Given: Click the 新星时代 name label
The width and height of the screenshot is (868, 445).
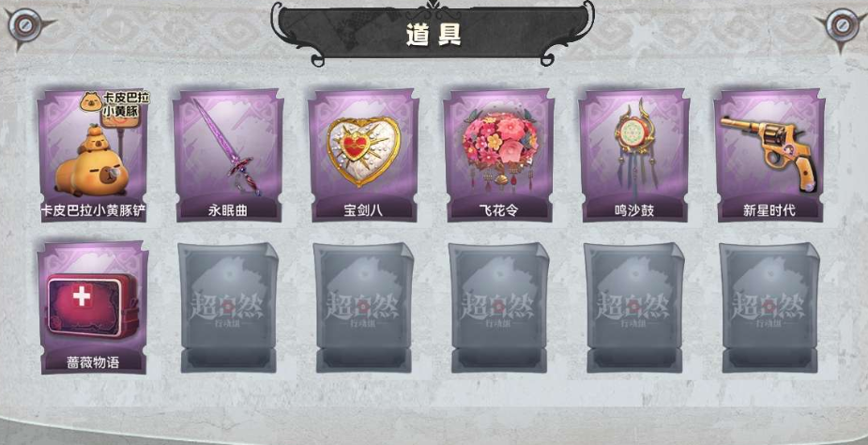Looking at the screenshot, I should tap(769, 210).
